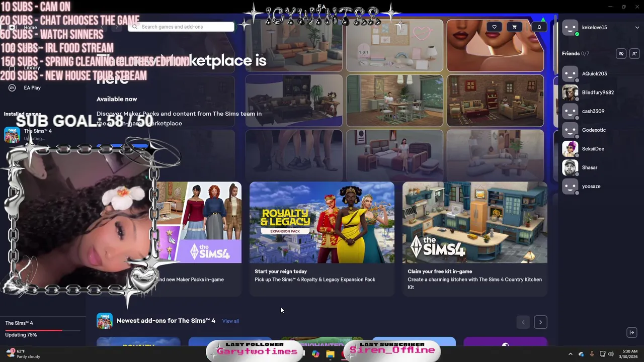Image resolution: width=644 pixels, height=362 pixels.
Task: Click View all for newest add-ons
Action: pyautogui.click(x=230, y=321)
